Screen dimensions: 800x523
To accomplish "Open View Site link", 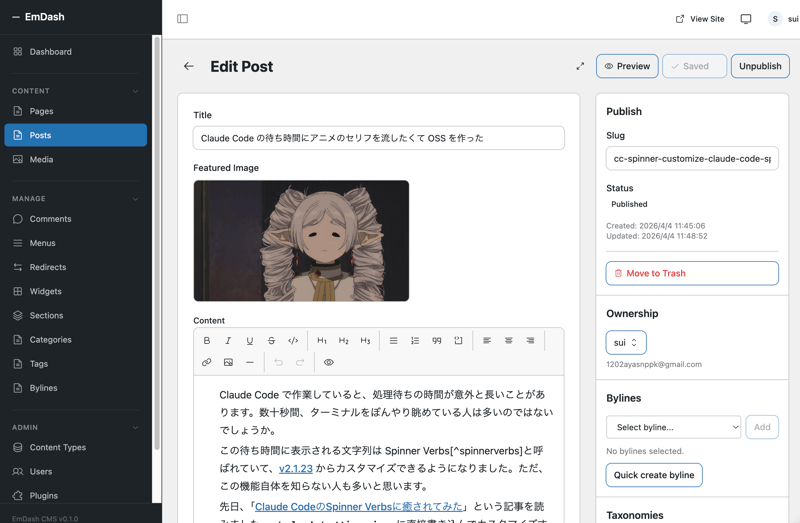I will (x=700, y=19).
